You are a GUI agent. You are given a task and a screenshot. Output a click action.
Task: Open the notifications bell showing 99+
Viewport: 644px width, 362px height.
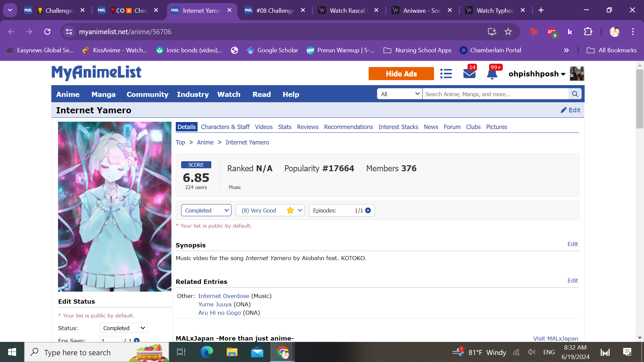pos(492,73)
